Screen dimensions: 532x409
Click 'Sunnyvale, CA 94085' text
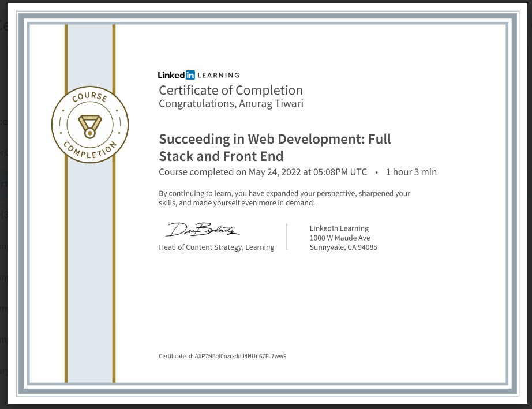point(343,247)
